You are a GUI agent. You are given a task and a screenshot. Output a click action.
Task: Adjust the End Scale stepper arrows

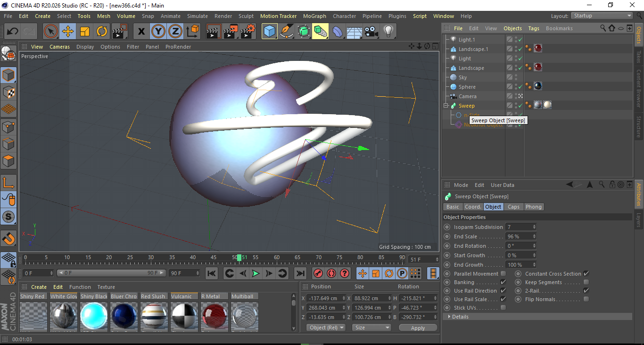point(534,236)
